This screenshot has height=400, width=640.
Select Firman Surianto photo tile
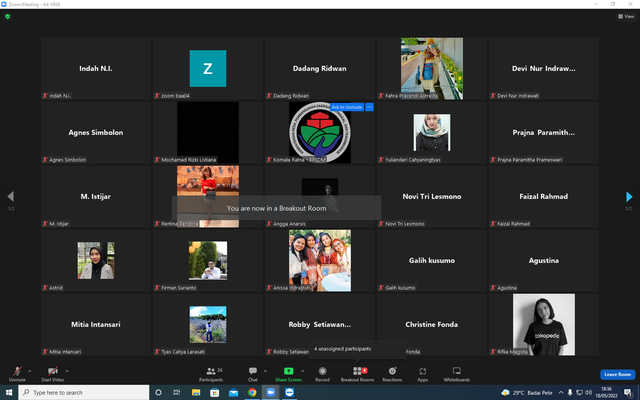click(208, 260)
